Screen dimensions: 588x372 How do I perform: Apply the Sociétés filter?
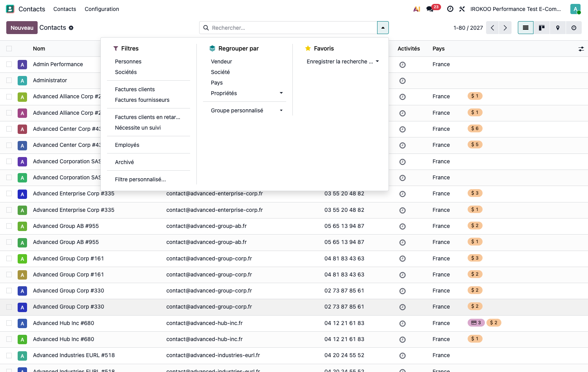pos(126,72)
